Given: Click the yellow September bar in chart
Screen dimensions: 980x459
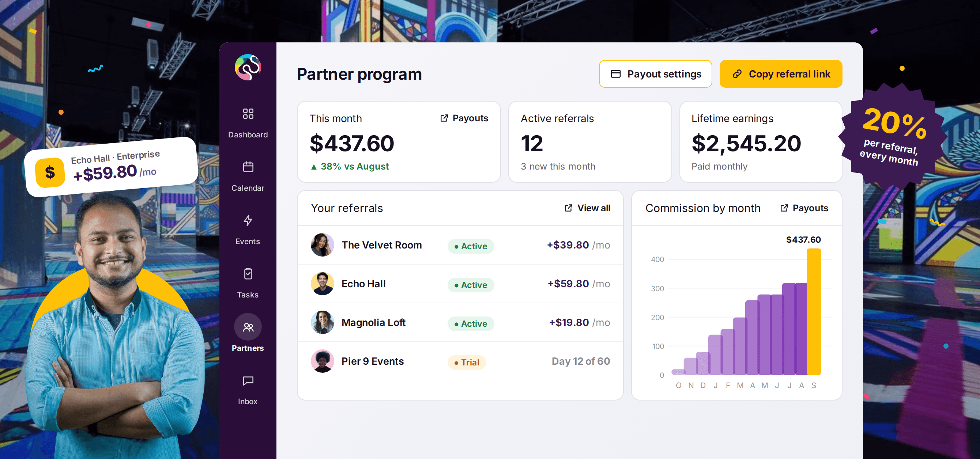Looking at the screenshot, I should [x=814, y=312].
